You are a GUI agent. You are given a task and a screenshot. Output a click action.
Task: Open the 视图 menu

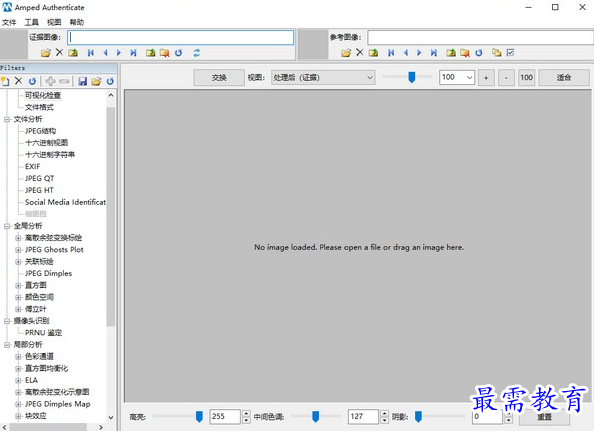click(x=54, y=22)
